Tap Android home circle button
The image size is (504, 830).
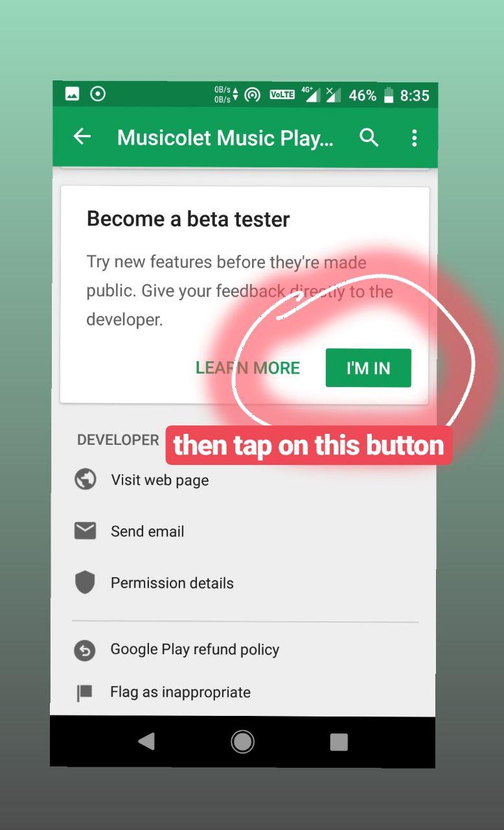[242, 741]
